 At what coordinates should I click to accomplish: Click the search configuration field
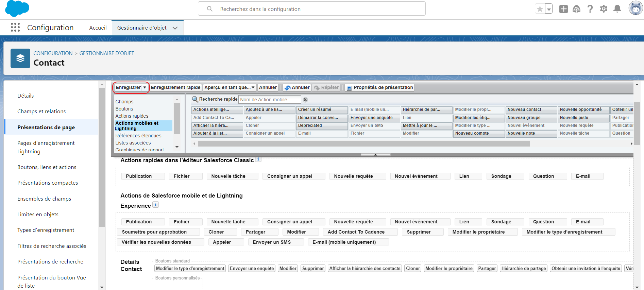pos(312,9)
